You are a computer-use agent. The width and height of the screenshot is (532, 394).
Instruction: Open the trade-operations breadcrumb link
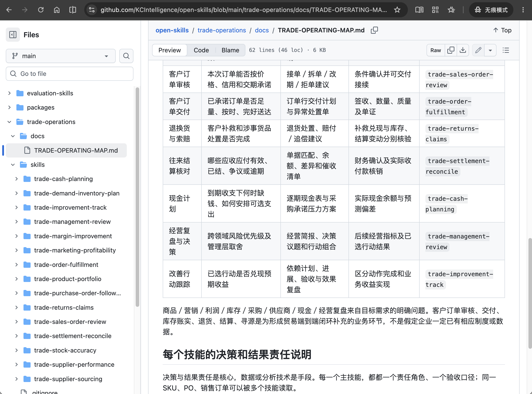[222, 30]
